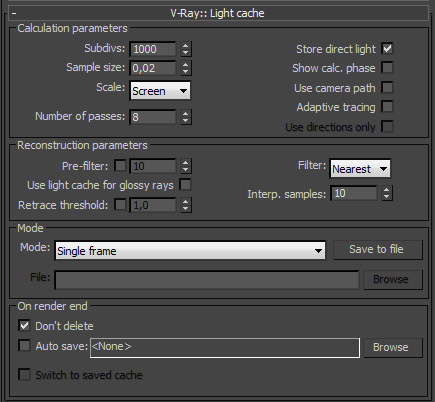Viewport: 435px width, 402px height.
Task: Enable the Auto save checkbox
Action: (x=24, y=346)
